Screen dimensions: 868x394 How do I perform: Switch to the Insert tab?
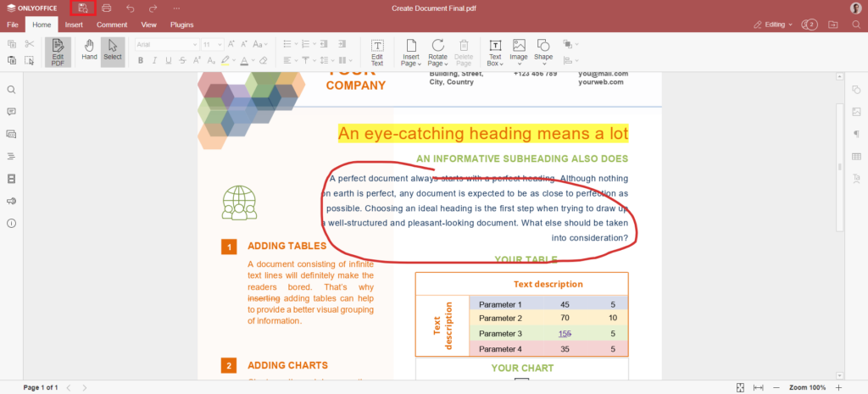coord(74,25)
